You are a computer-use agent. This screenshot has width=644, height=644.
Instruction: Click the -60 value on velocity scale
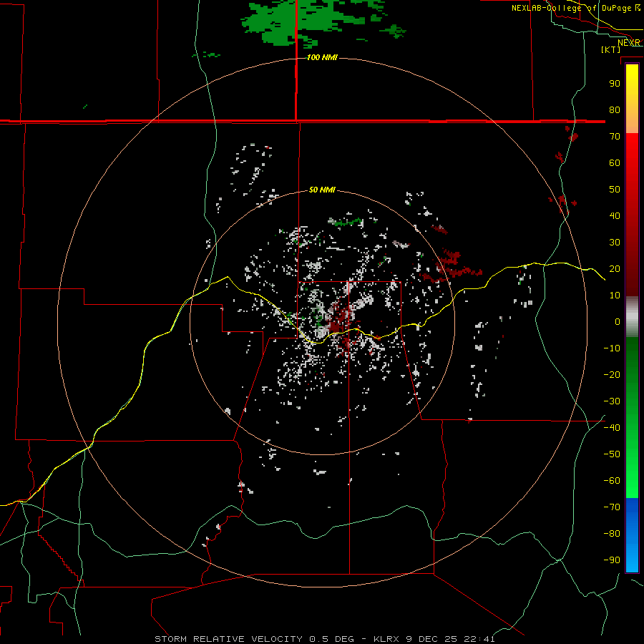coord(612,481)
